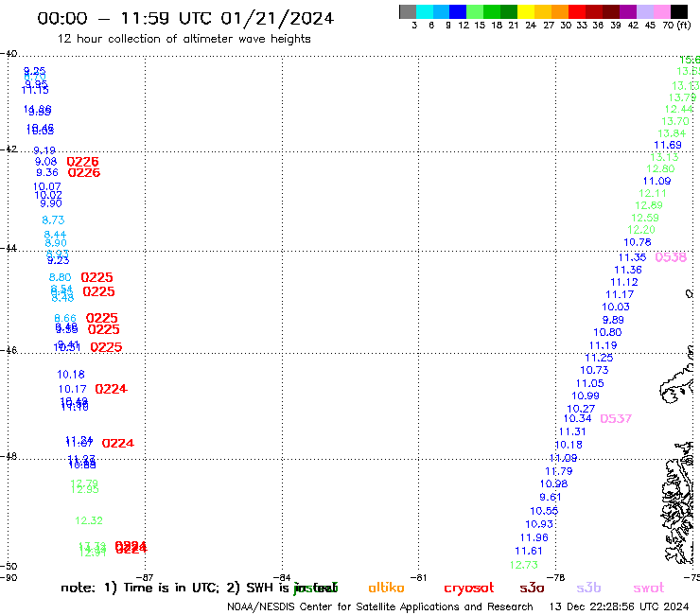This screenshot has width=700, height=615.
Task: Click the blue wave height 11.31
Action: pos(572,431)
